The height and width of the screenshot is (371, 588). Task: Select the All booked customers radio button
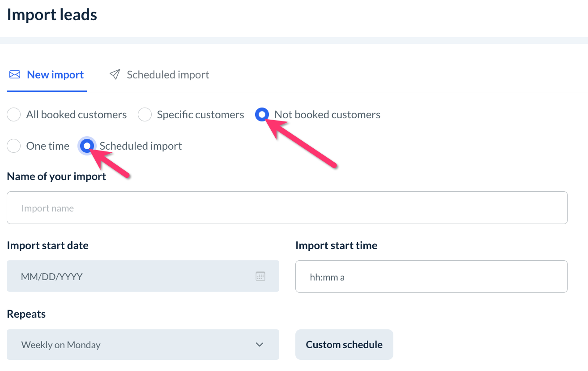(14, 115)
